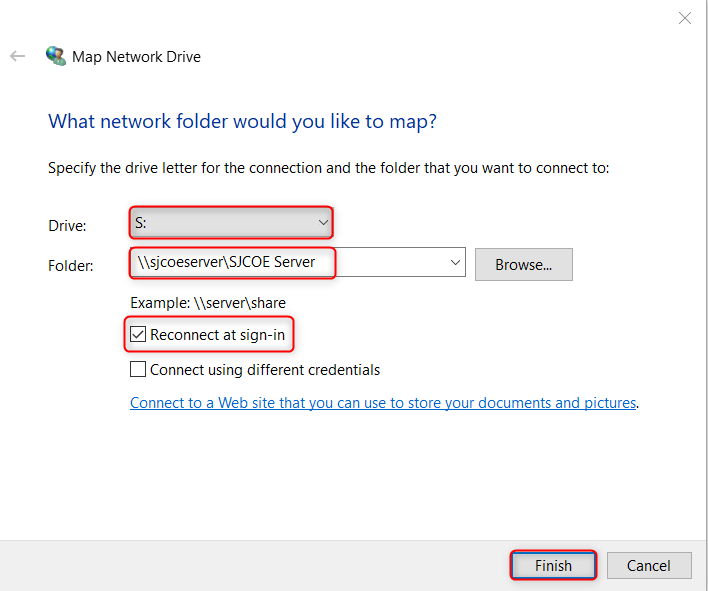The width and height of the screenshot is (708, 591).
Task: Click the Map Network Drive globe icon
Action: click(56, 56)
